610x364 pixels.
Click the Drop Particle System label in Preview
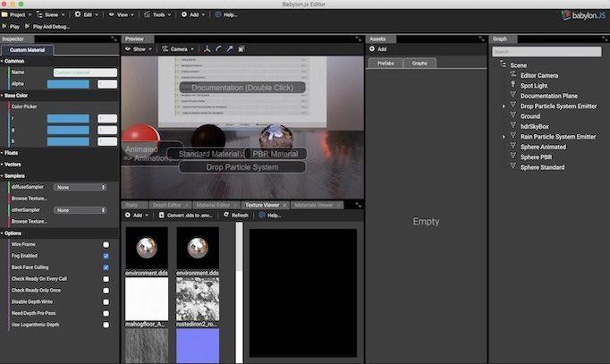(242, 167)
